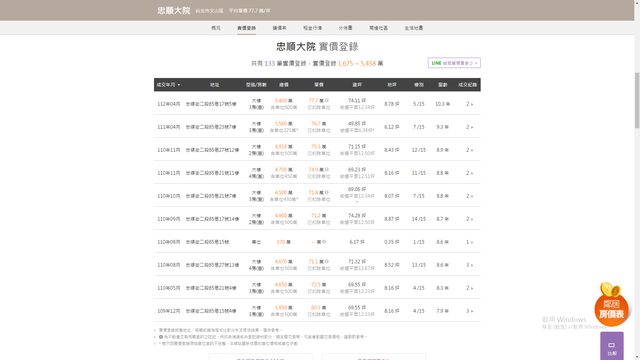Expand records arrow in the 110年08月 13/15 row
Viewport: 640px width, 360px height.
(x=469, y=265)
